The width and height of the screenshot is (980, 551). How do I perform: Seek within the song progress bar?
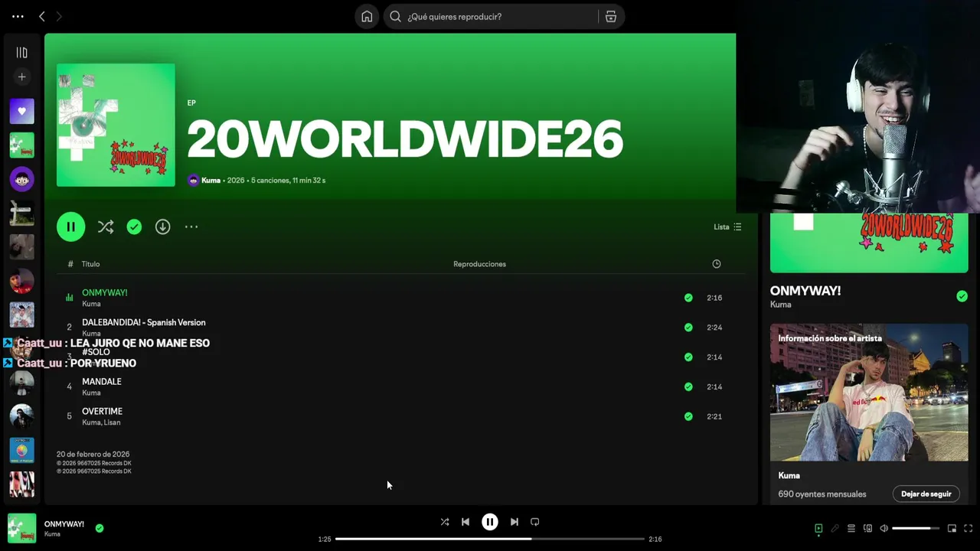point(490,539)
